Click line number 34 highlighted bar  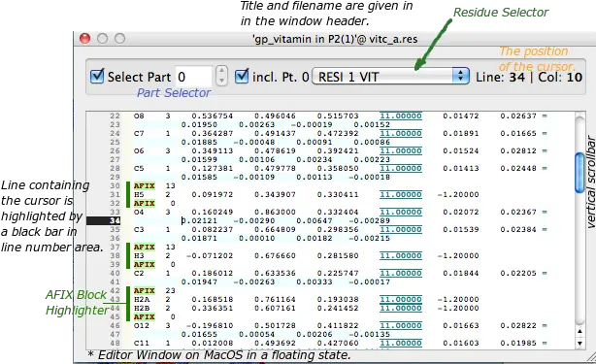click(104, 220)
